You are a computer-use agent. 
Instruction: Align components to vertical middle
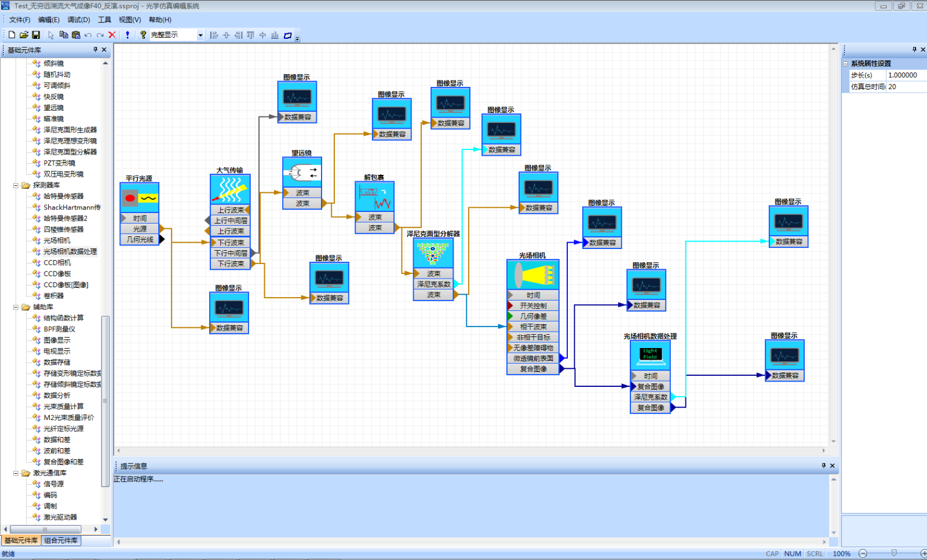[x=262, y=35]
